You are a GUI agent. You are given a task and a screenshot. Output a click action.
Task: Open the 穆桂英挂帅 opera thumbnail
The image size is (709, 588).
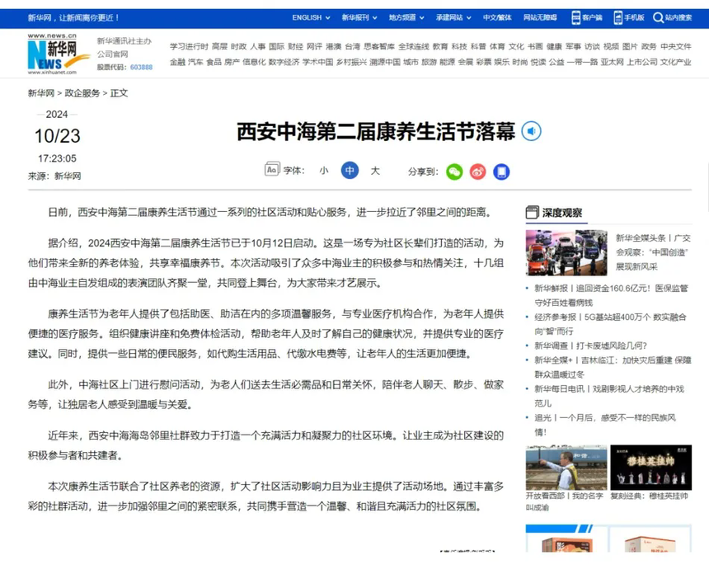coord(650,468)
